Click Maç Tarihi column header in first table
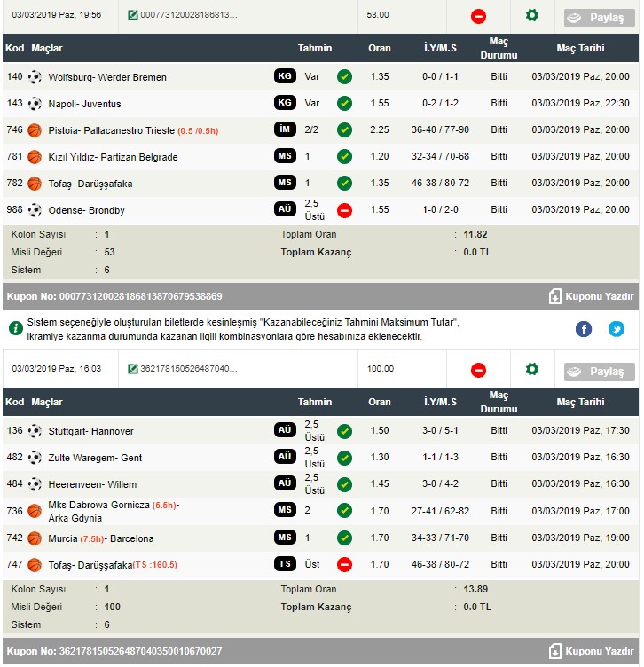Screen dimensions: 644x667 [x=580, y=48]
